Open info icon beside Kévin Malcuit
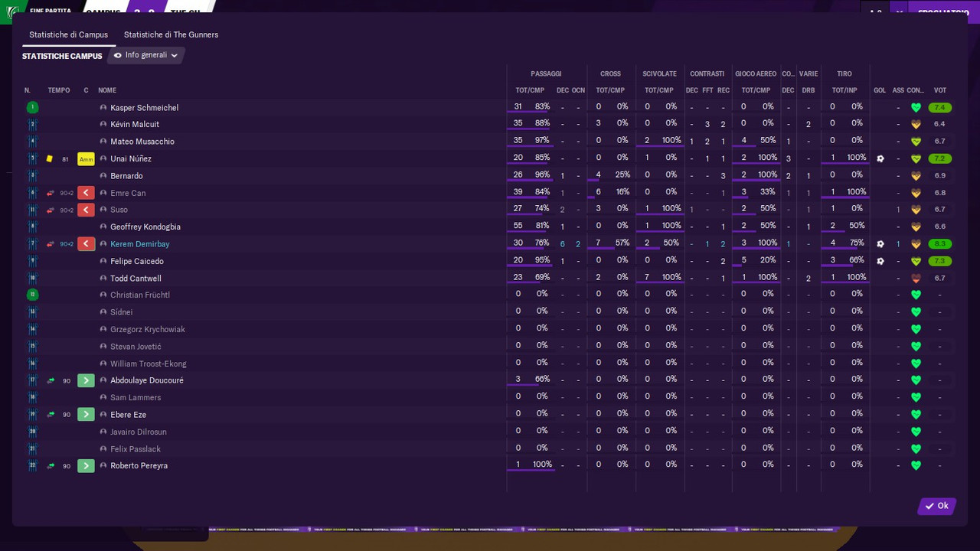 (x=103, y=125)
